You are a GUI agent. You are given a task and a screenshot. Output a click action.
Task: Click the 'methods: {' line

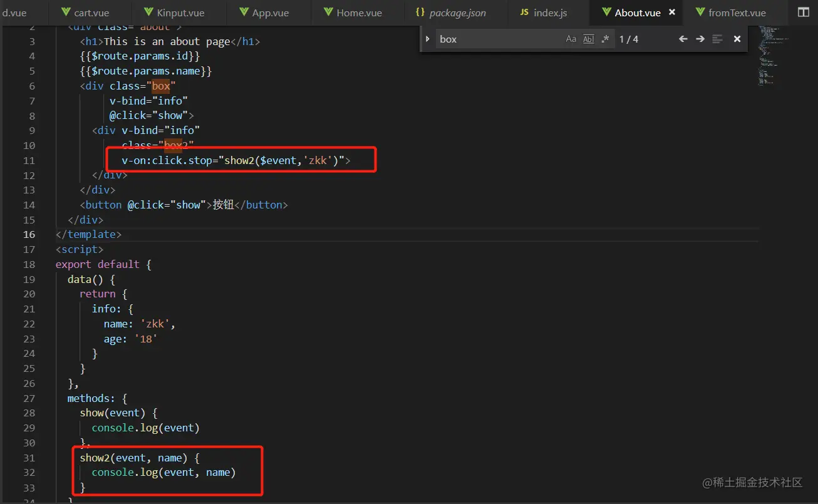[x=98, y=398]
